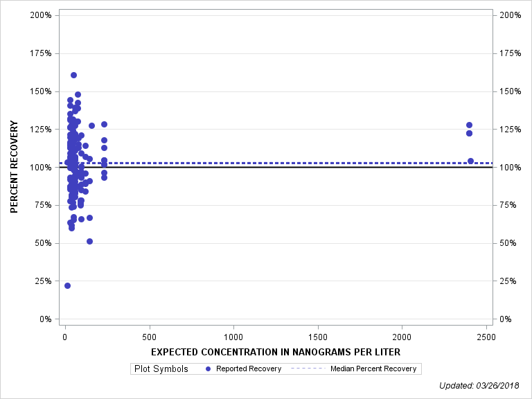Click the topmost data point near 2400 ng/L
The width and height of the screenshot is (532, 399).
469,125
